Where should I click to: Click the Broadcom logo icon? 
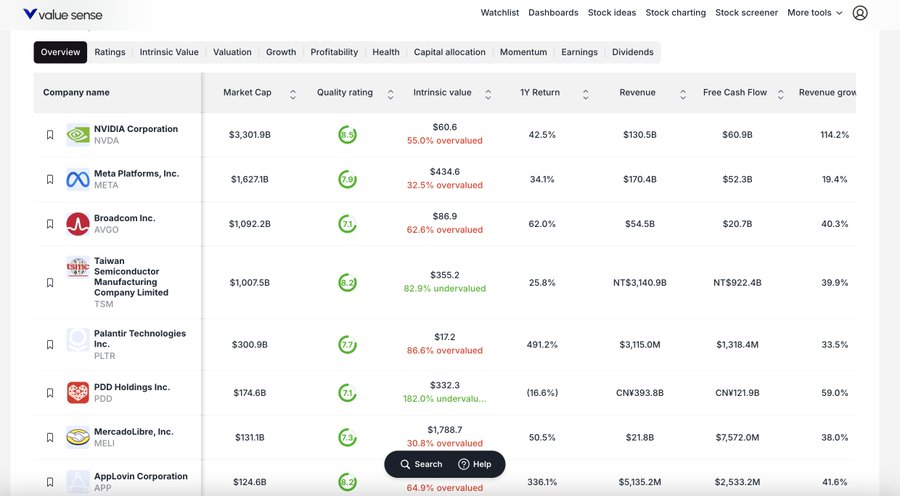tap(77, 224)
